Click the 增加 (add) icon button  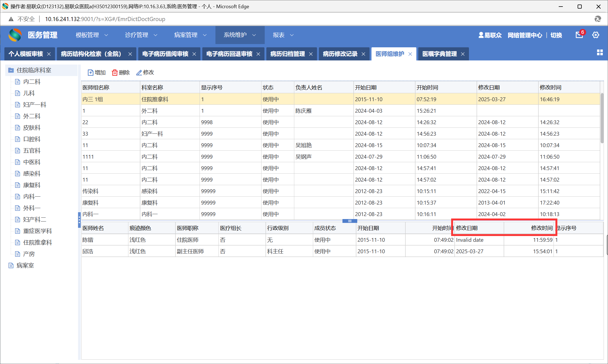(x=90, y=72)
